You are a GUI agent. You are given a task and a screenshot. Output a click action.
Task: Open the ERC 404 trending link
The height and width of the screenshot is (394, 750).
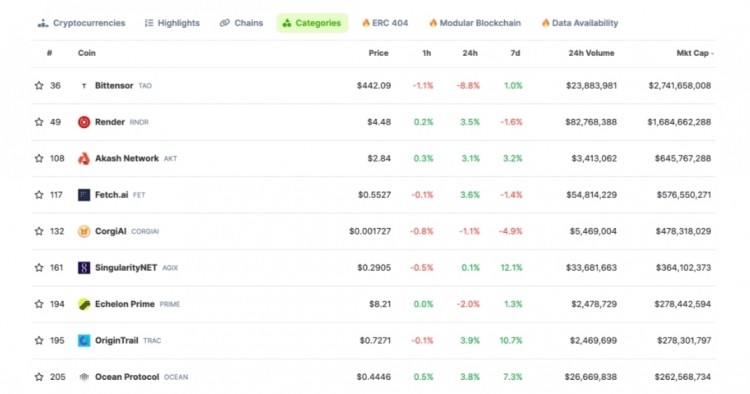point(385,23)
